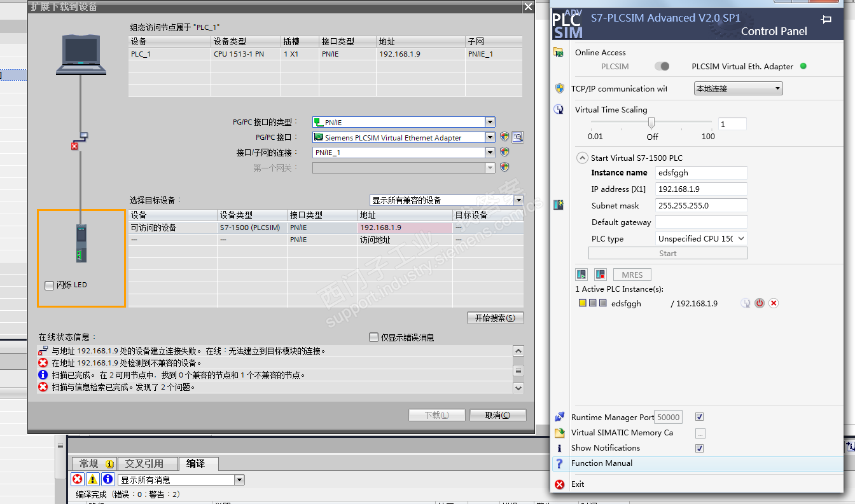Click the Subnet mask input field
This screenshot has width=855, height=504.
701,205
